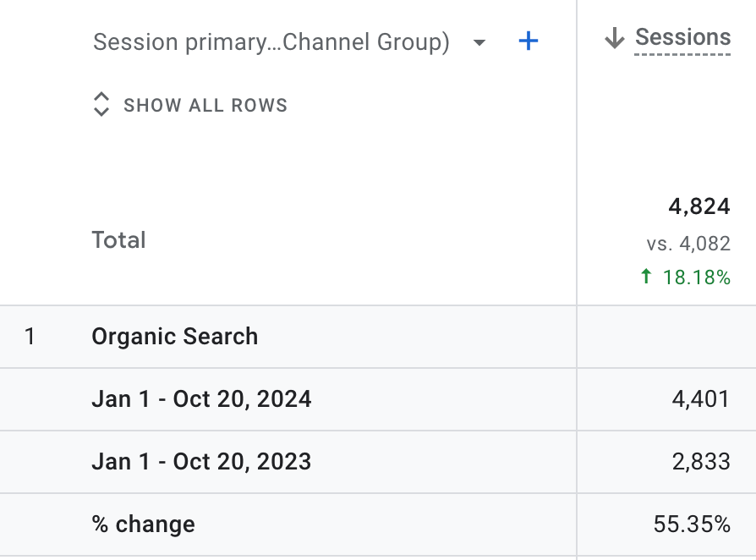Select the Organic Search row
Image resolution: width=756 pixels, height=560 pixels.
tap(174, 337)
